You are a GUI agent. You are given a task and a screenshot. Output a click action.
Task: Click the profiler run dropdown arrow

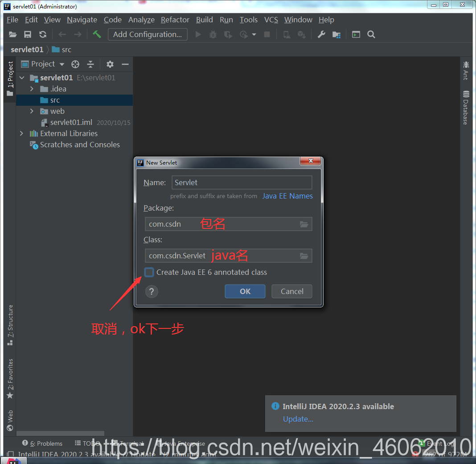(254, 35)
